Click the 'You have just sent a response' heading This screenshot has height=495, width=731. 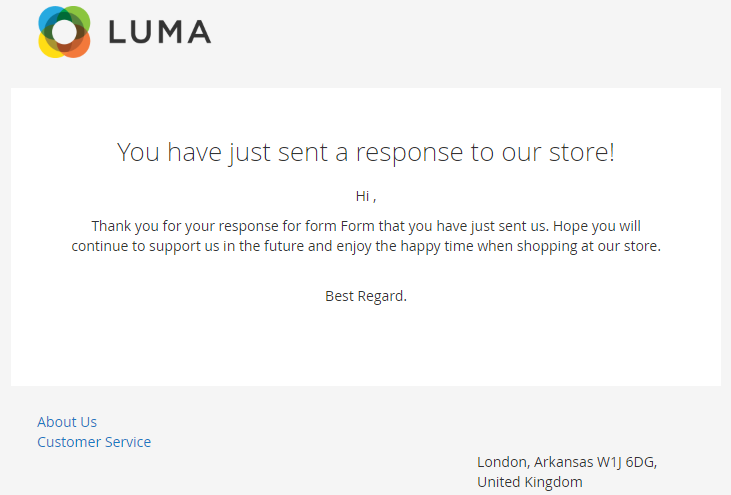pos(366,152)
